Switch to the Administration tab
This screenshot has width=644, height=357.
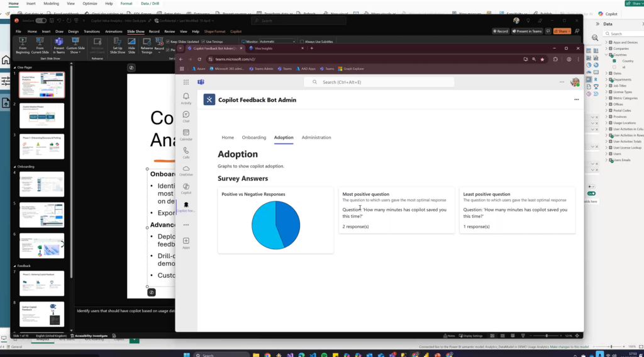pos(316,137)
